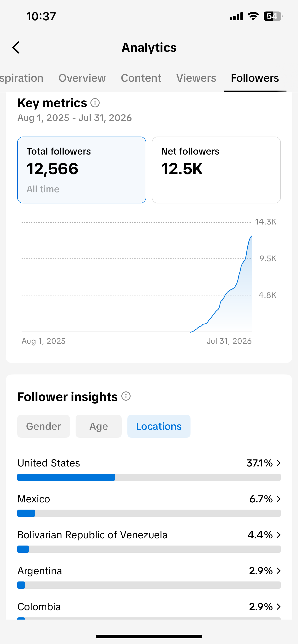Switch follower insights to Age
The height and width of the screenshot is (644, 298).
pyautogui.click(x=99, y=426)
